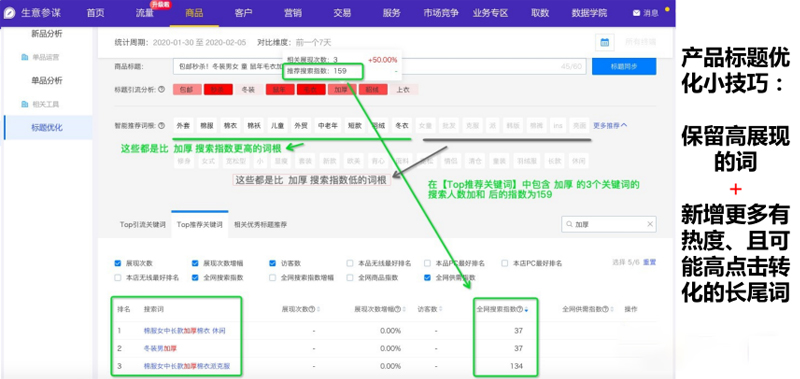Go to 首页 in top navigation
Image resolution: width=800 pixels, height=379 pixels.
pos(95,13)
